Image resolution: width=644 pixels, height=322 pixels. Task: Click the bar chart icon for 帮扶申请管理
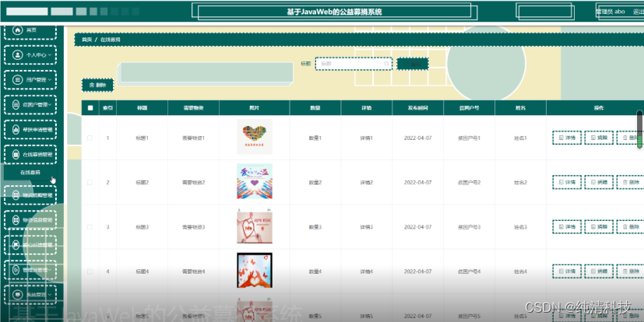tap(16, 130)
